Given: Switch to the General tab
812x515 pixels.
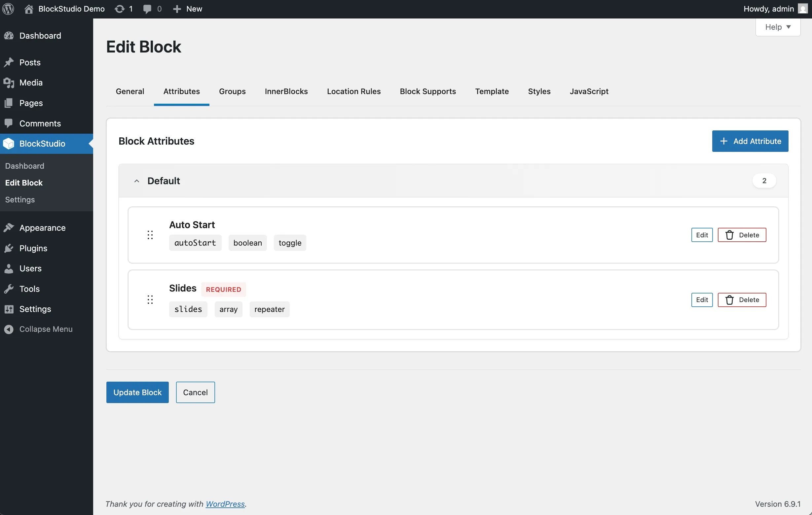Looking at the screenshot, I should click(130, 91).
